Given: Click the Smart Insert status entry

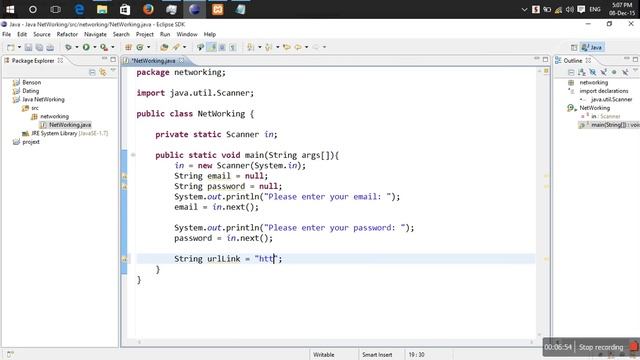Looking at the screenshot, I should (377, 355).
